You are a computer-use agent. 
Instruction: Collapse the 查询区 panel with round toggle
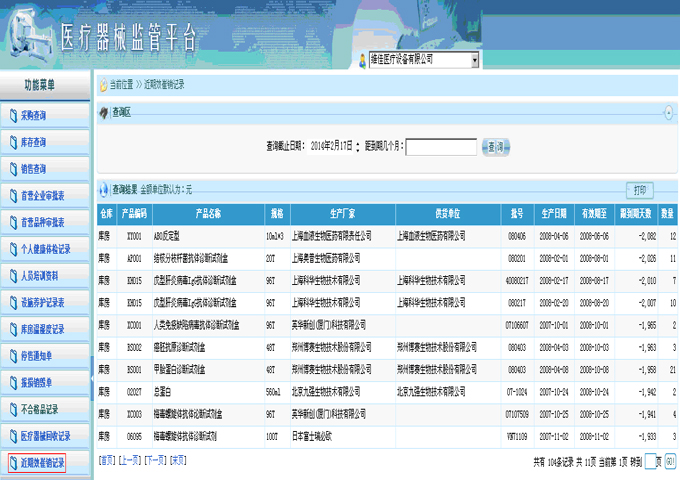[x=668, y=113]
